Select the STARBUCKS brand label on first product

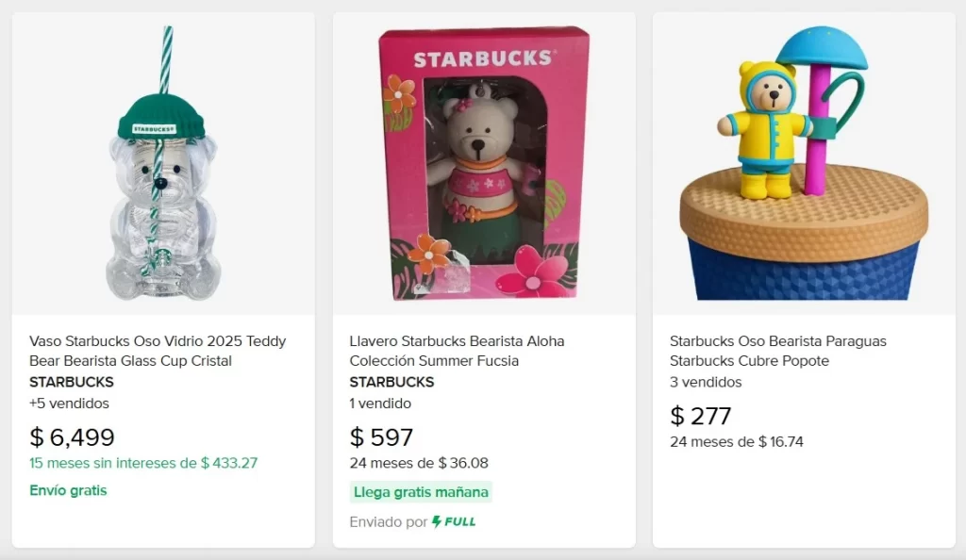pyautogui.click(x=71, y=382)
